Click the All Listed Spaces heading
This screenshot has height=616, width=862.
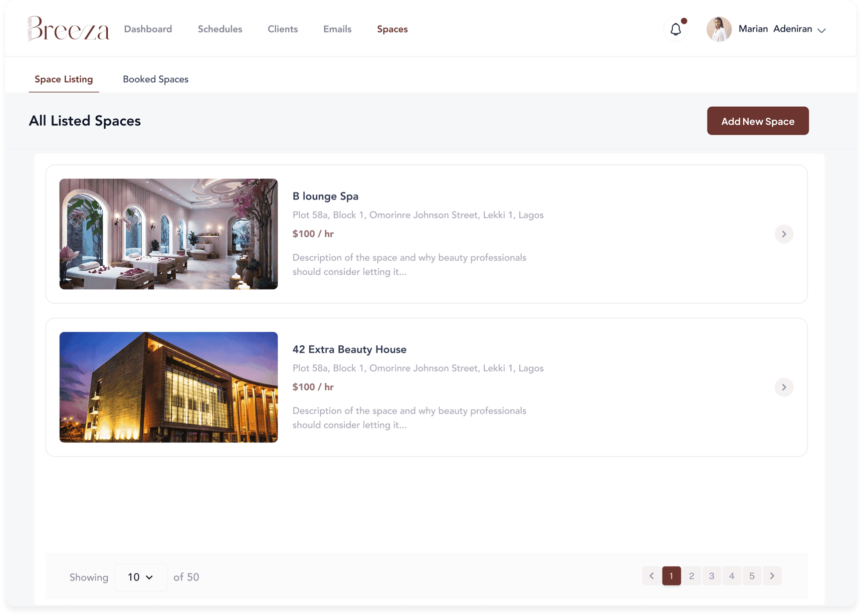click(85, 121)
